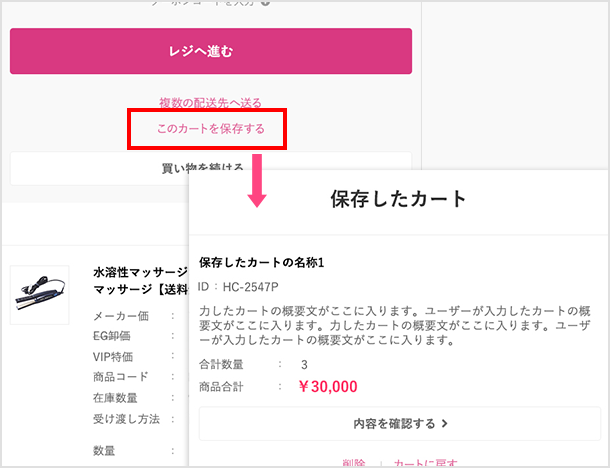Click the カートに戻す link
Image resolution: width=610 pixels, height=468 pixels.
click(x=426, y=463)
